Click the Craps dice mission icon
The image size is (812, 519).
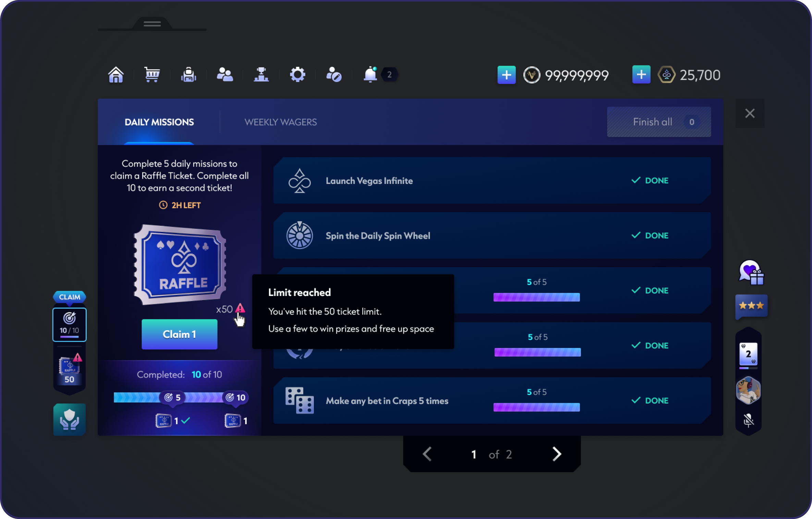[299, 401]
